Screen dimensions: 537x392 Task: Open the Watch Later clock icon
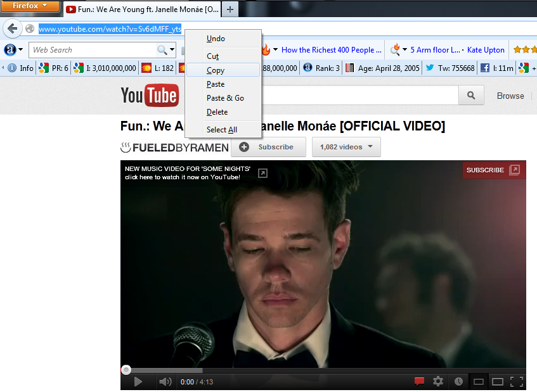458,381
